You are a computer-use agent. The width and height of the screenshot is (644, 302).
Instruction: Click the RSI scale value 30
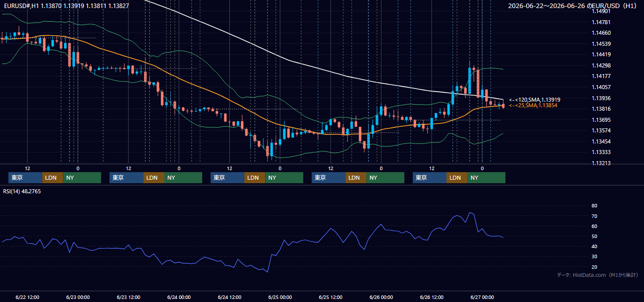(595, 257)
